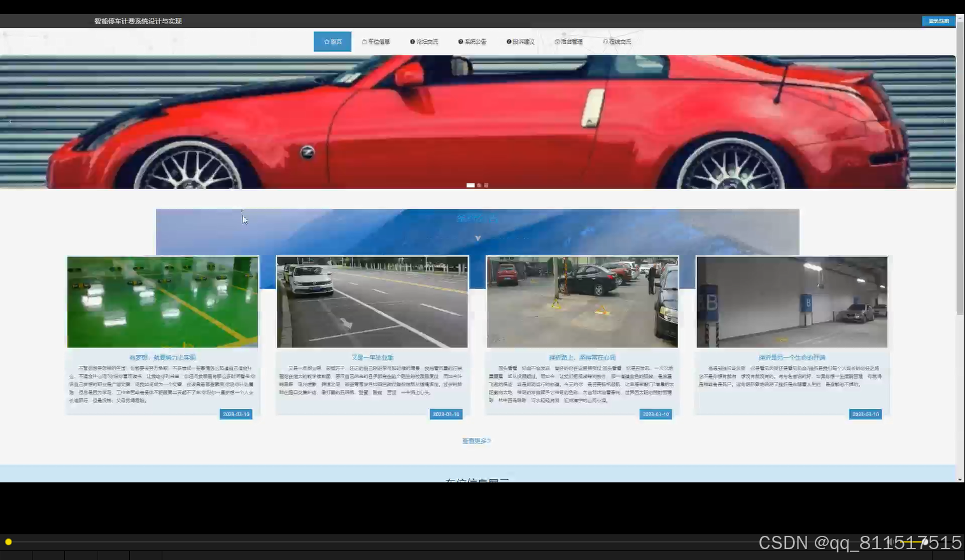Click the star icon on 首页 tab

(x=327, y=41)
